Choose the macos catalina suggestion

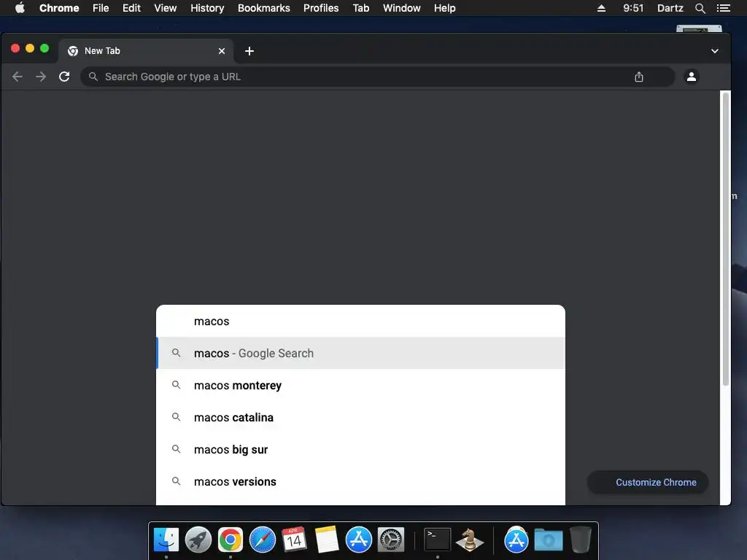[360, 417]
